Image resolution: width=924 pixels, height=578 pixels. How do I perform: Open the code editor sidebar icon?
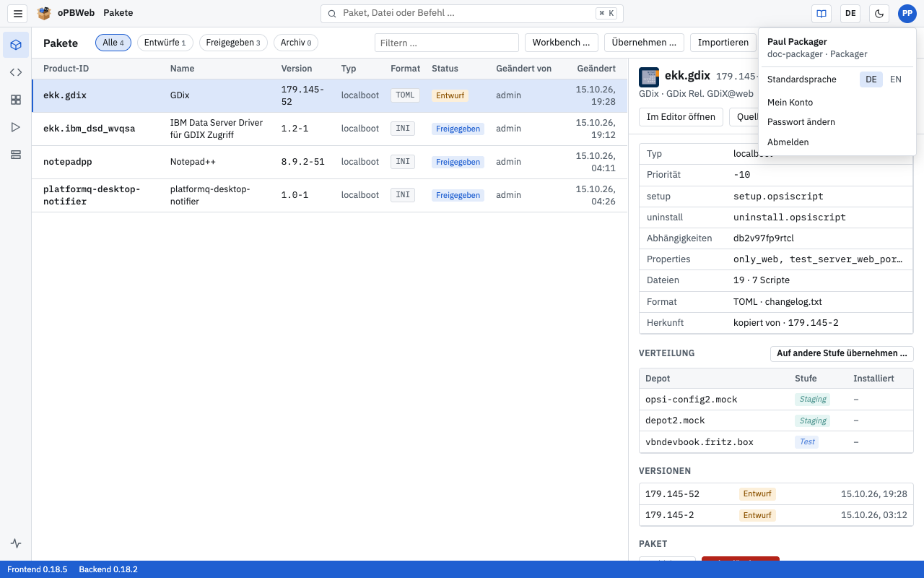point(16,72)
